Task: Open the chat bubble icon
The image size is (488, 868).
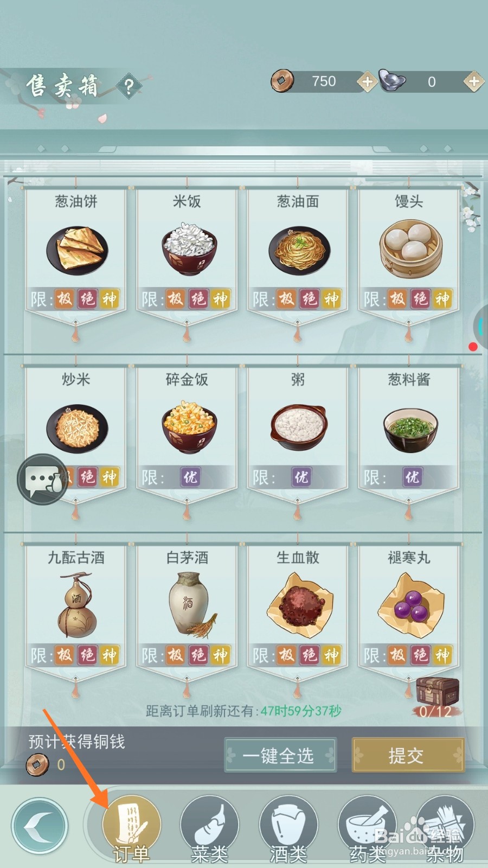Action: click(43, 480)
